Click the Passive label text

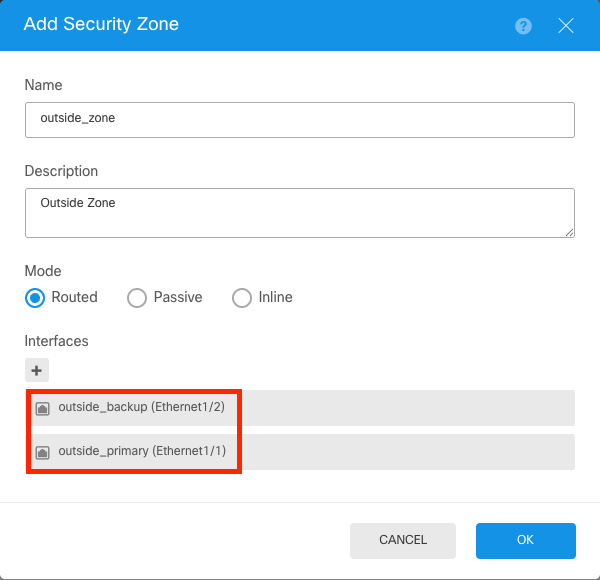178,297
